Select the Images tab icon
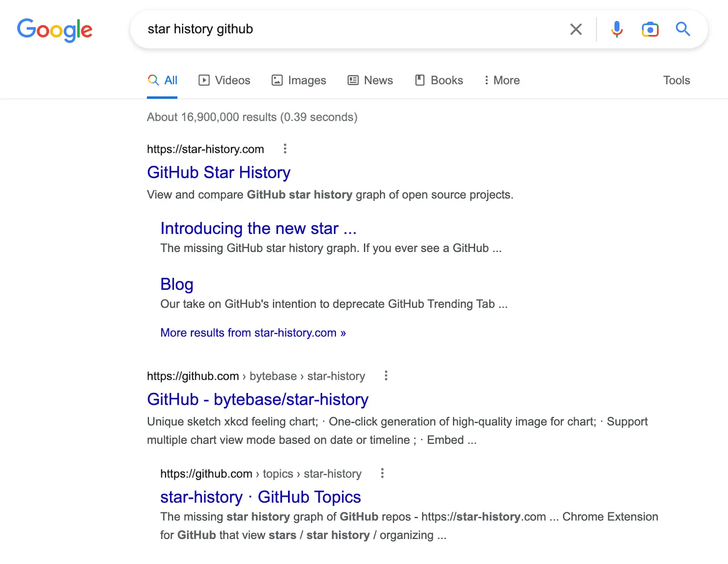Screen dimensions: 728x564 coord(277,80)
